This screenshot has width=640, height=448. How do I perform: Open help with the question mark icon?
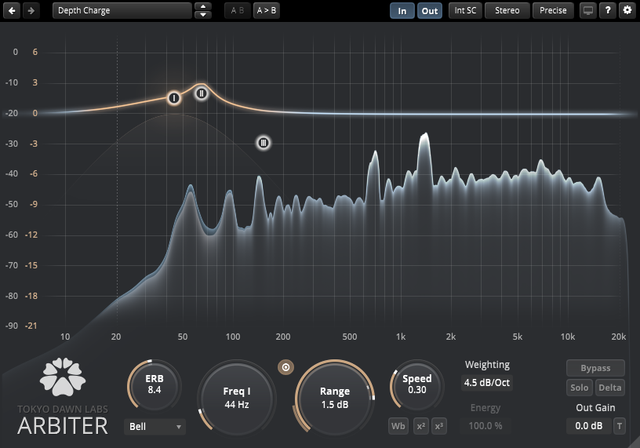[x=608, y=11]
